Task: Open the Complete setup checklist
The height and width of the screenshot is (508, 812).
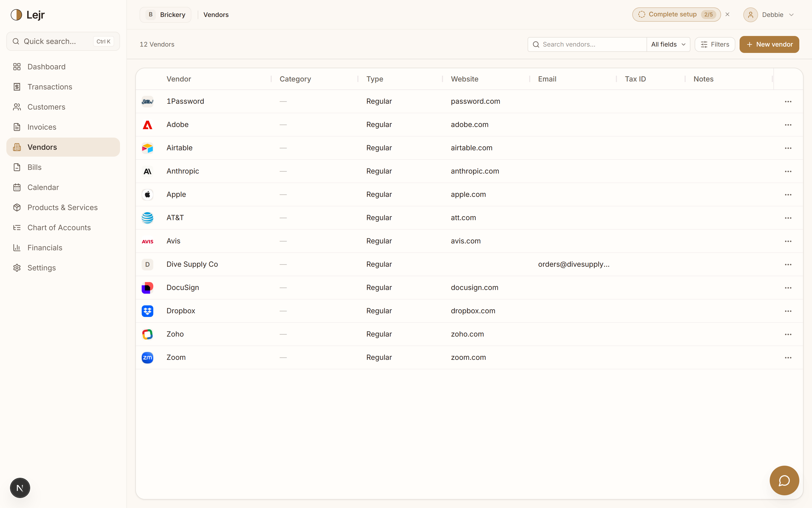Action: coord(676,15)
